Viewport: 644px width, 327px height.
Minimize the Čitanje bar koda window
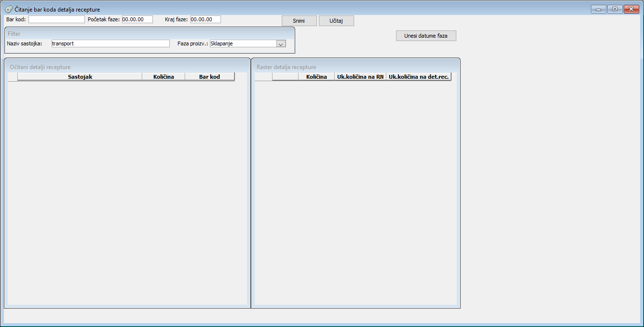click(x=598, y=9)
